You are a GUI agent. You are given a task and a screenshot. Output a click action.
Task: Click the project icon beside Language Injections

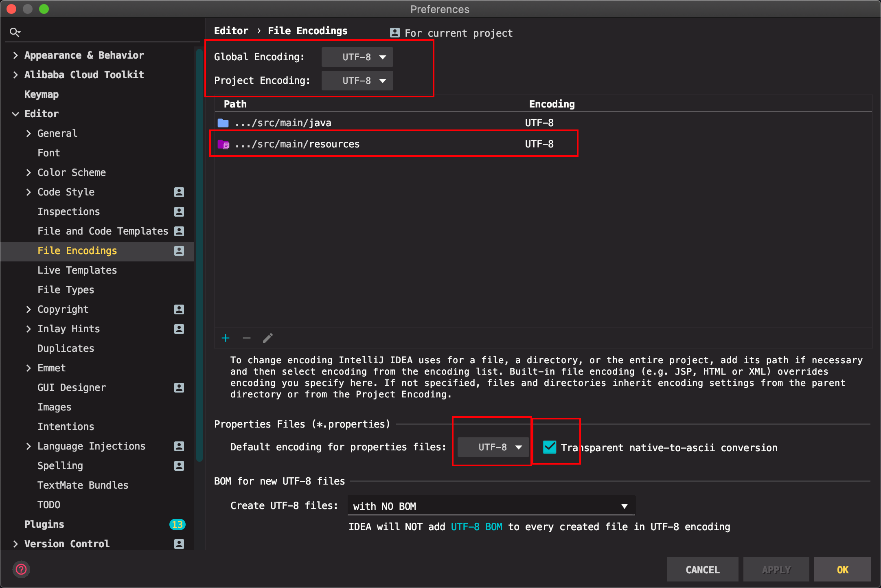pyautogui.click(x=179, y=446)
